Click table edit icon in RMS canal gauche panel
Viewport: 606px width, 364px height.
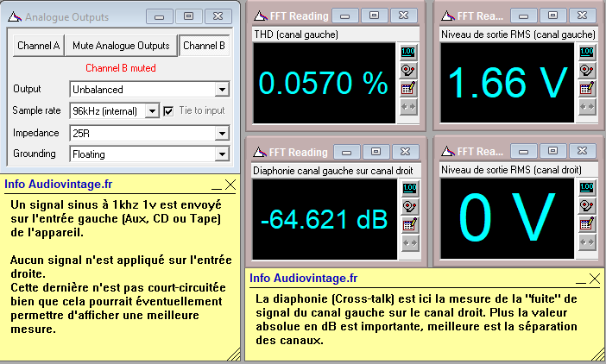586,88
